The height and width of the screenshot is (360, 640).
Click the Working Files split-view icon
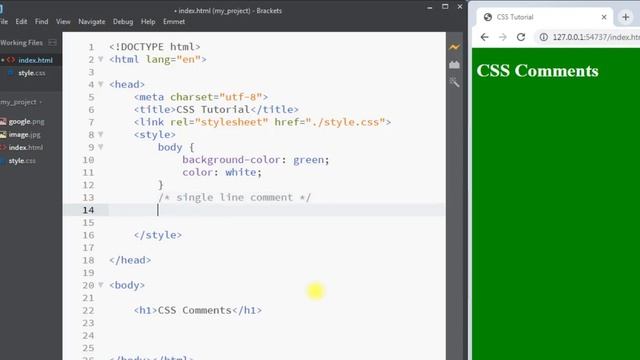click(52, 42)
